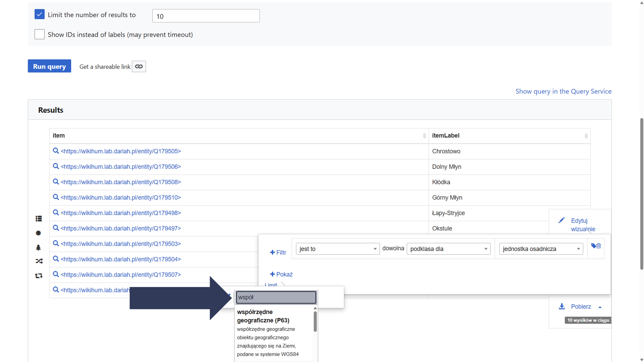Open the 'jednostka osadnicza' dropdown

(541, 249)
